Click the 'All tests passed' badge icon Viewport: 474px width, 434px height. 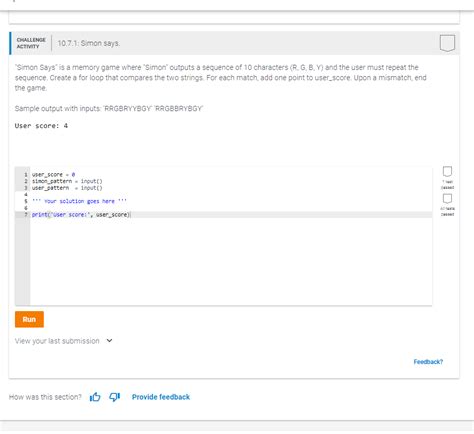pos(447,199)
